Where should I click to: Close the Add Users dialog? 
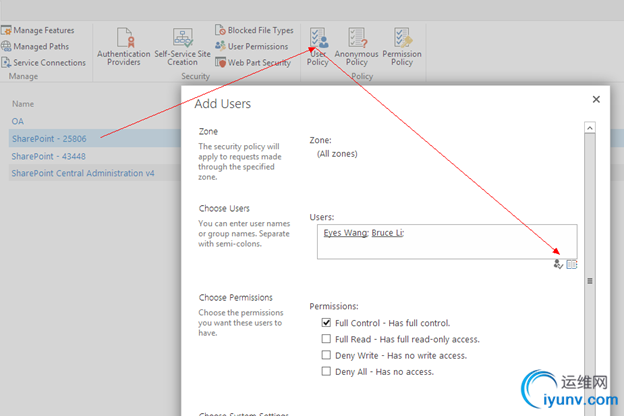[x=596, y=99]
